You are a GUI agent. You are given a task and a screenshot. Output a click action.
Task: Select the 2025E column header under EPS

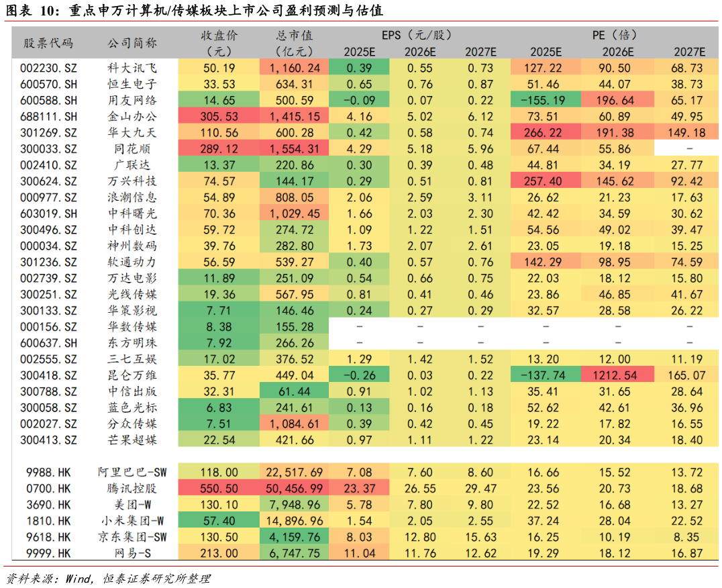[x=359, y=50]
